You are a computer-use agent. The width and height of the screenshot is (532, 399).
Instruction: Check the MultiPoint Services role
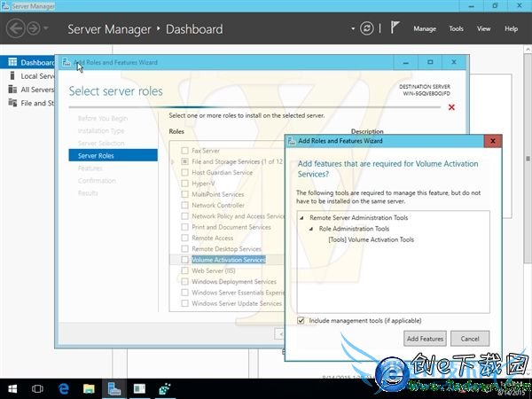tap(184, 194)
